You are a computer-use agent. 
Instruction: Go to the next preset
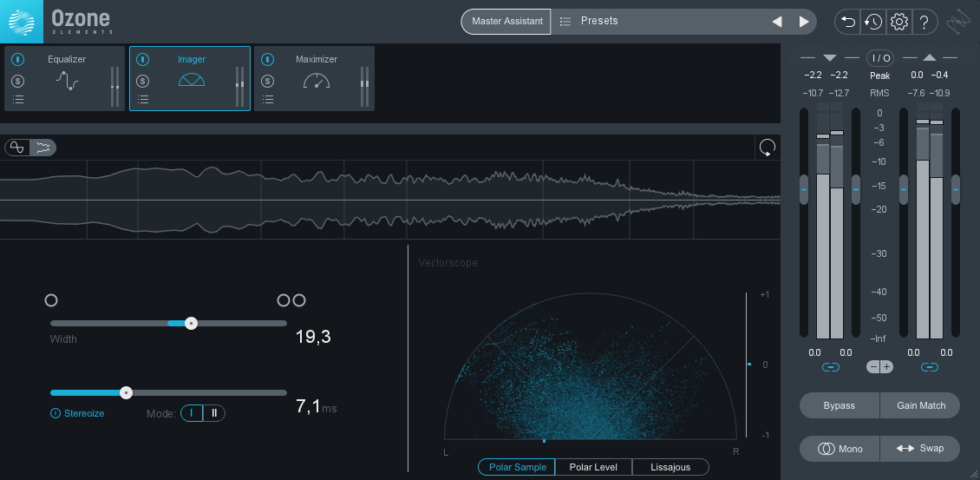804,22
